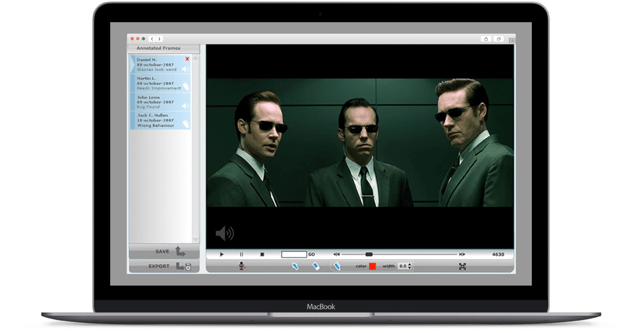Step forward one frame with the forward icon
This screenshot has height=333, width=644.
[x=462, y=255]
